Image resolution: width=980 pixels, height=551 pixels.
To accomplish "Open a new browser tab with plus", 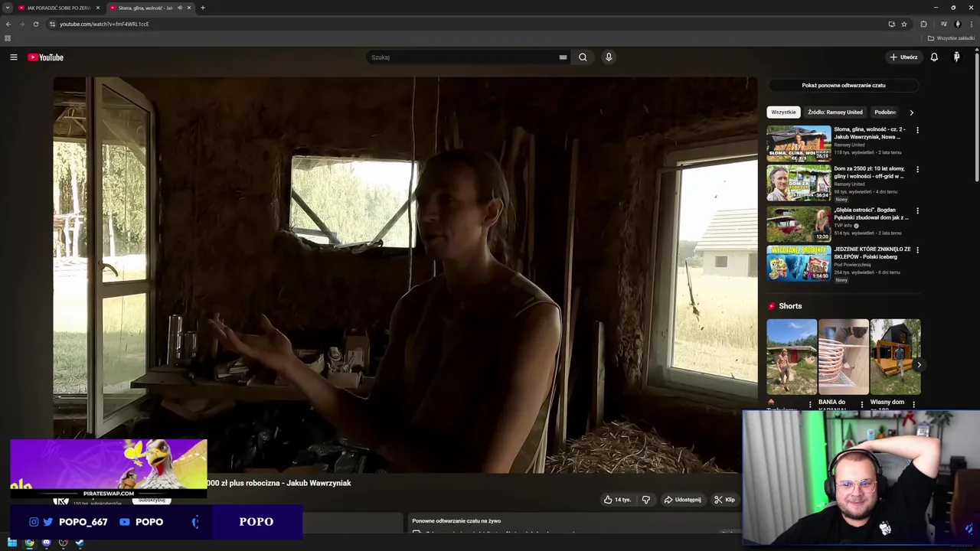I will (203, 8).
